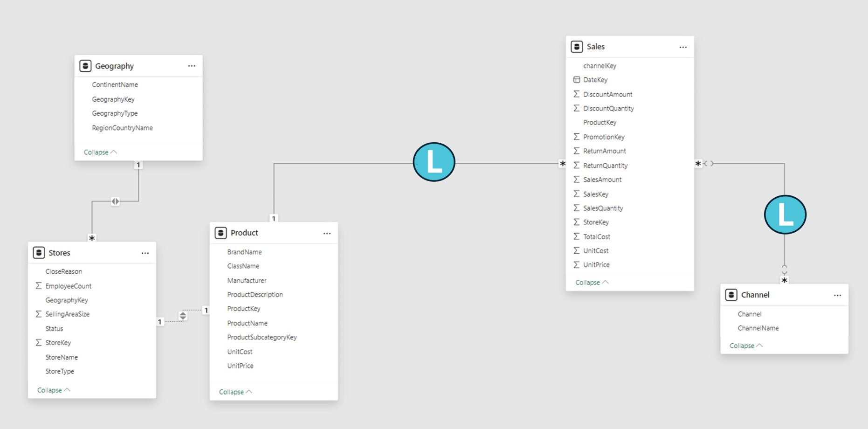Click the Geography table database icon
Image resolution: width=868 pixels, height=429 pixels.
pyautogui.click(x=85, y=66)
